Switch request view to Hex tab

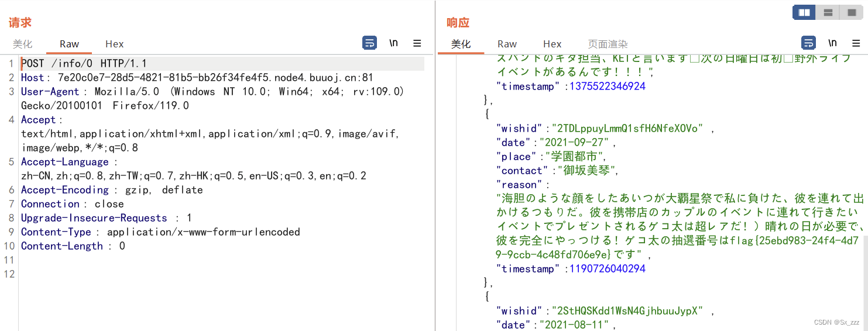[x=115, y=44]
